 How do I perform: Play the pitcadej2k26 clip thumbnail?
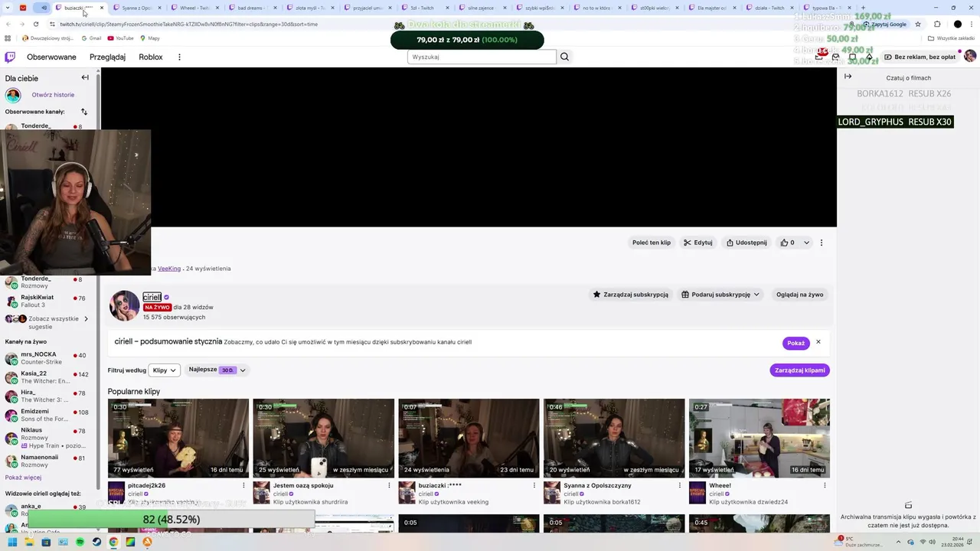tap(178, 438)
